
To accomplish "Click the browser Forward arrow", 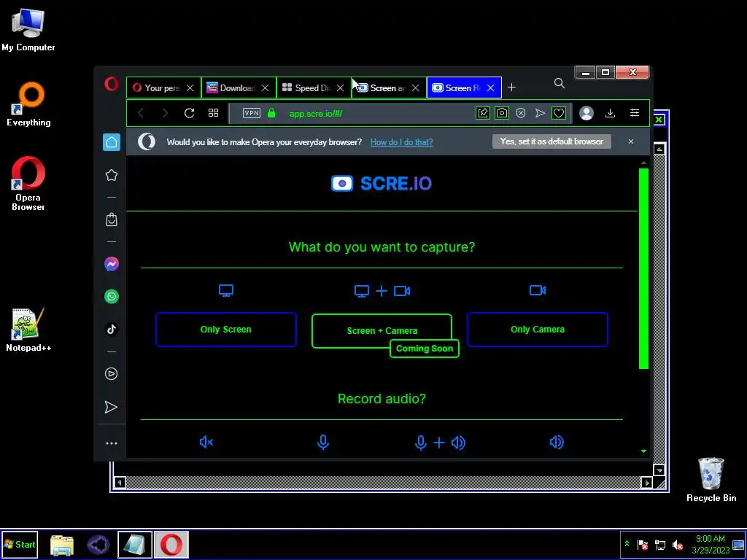I will [x=165, y=113].
